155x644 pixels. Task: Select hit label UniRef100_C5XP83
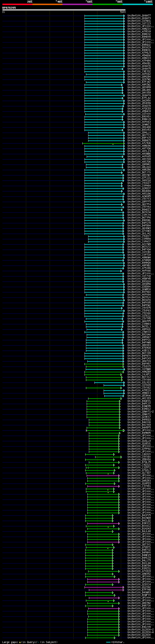tap(139, 311)
